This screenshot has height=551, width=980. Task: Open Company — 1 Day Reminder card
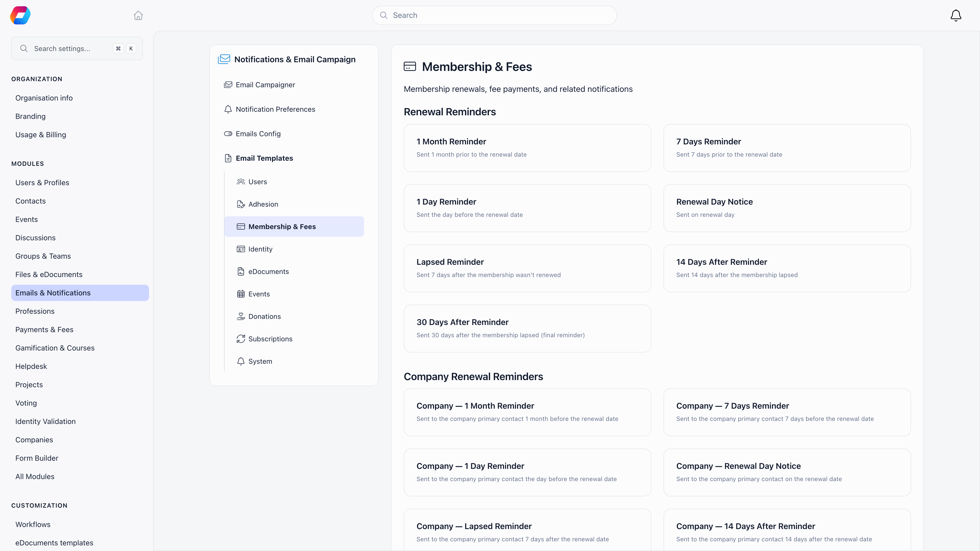527,472
